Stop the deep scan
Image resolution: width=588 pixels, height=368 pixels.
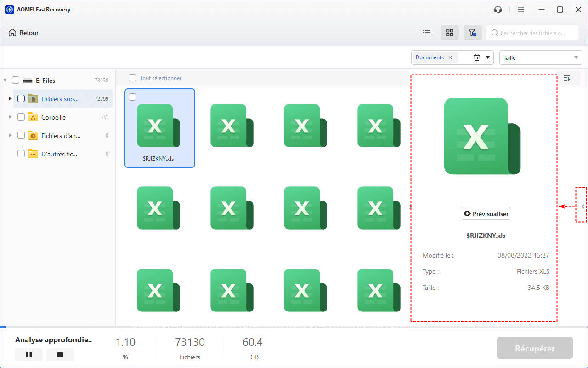point(60,355)
